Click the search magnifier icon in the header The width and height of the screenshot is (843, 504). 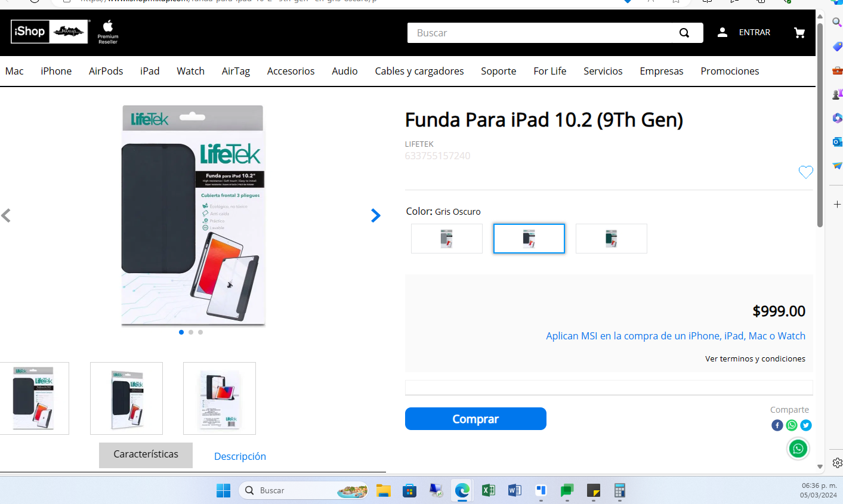[684, 33]
